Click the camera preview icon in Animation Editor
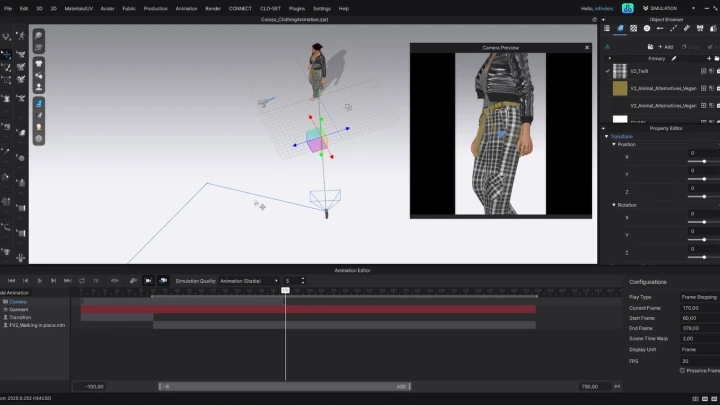 pyautogui.click(x=163, y=281)
